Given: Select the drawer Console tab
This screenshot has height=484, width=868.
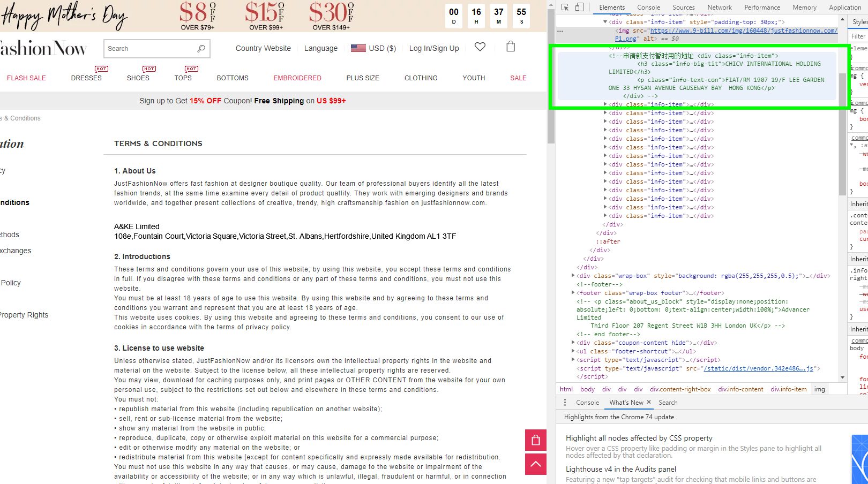Looking at the screenshot, I should pyautogui.click(x=587, y=403).
